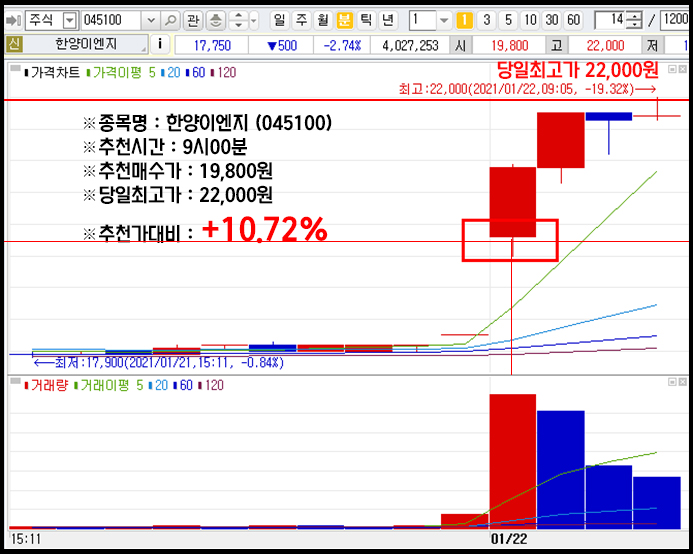Click the 120-period price moving average legend
Image resolution: width=693 pixels, height=554 pixels.
tap(223, 73)
